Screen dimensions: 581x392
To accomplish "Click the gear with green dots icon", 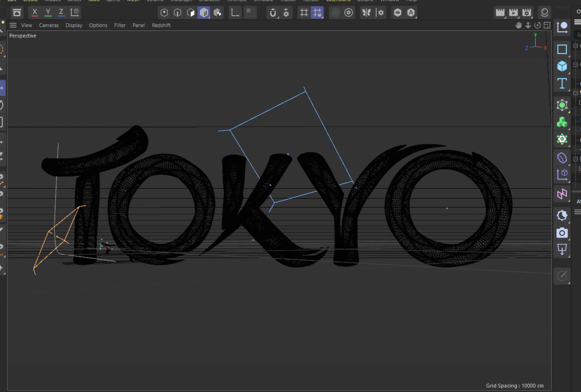I will (562, 139).
